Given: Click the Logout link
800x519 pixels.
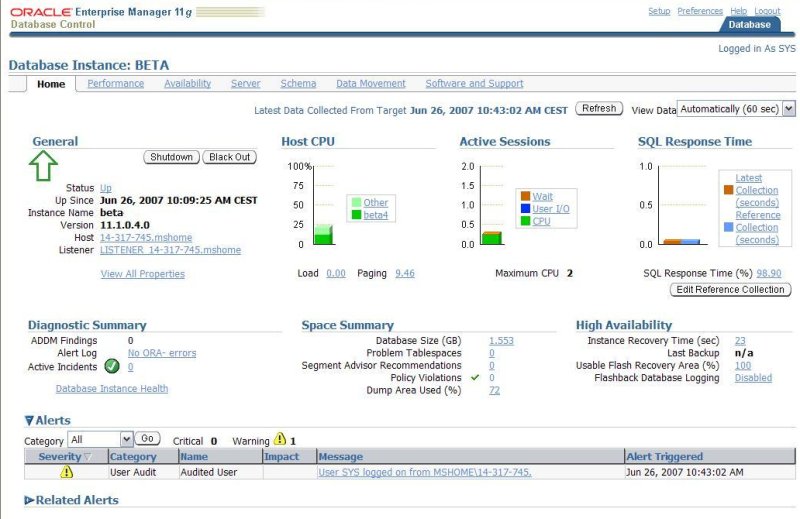Looking at the screenshot, I should click(x=767, y=11).
